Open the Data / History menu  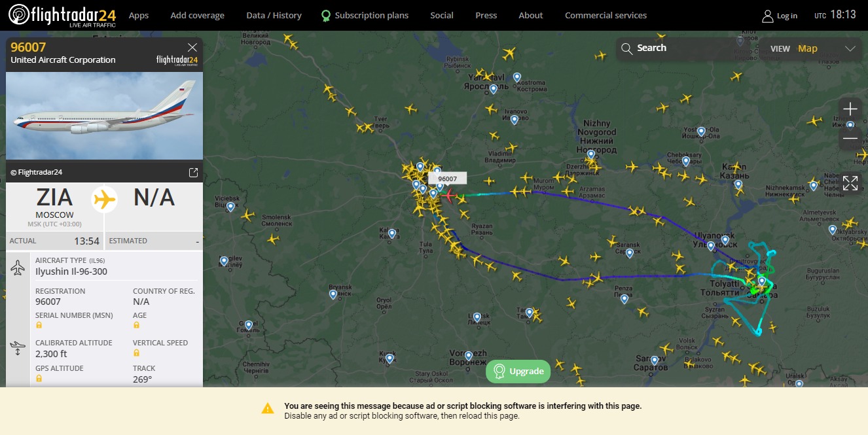coord(274,15)
